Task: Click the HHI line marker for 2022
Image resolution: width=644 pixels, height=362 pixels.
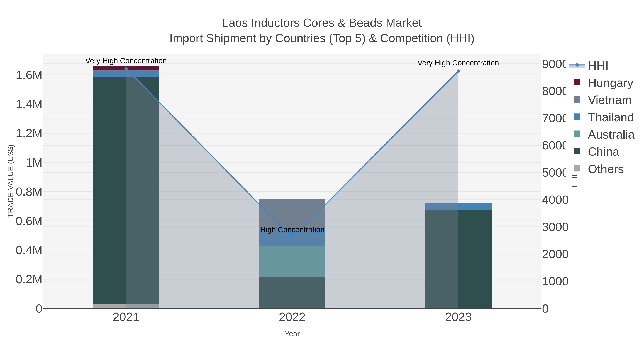Action: click(x=292, y=238)
